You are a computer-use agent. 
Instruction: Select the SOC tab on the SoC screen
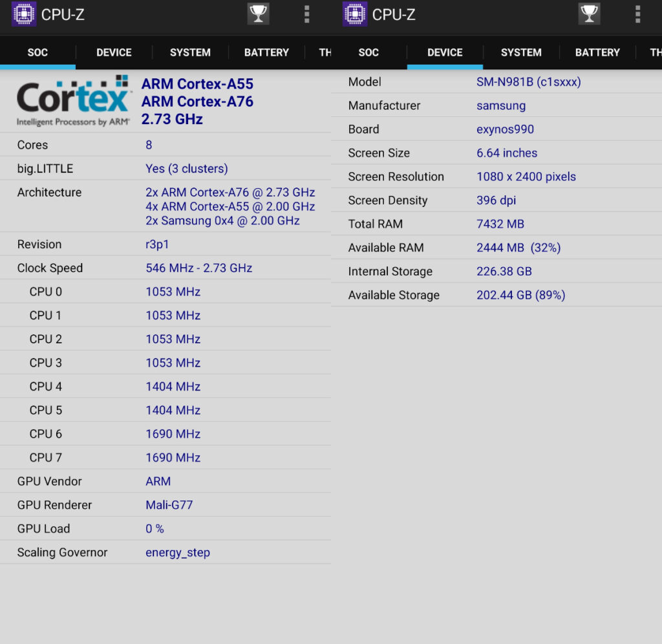(37, 52)
